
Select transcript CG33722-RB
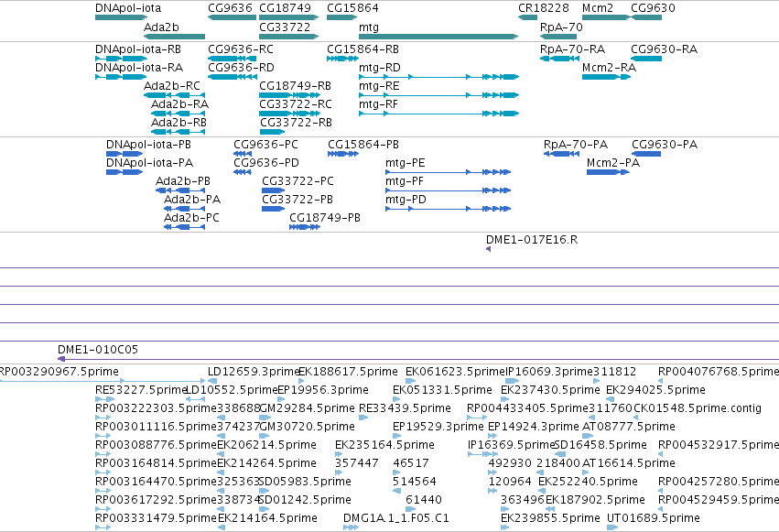pos(296,123)
